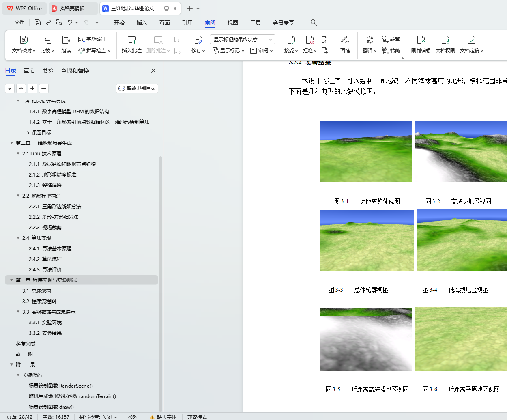Click the outline-level decrease minus button

44,88
